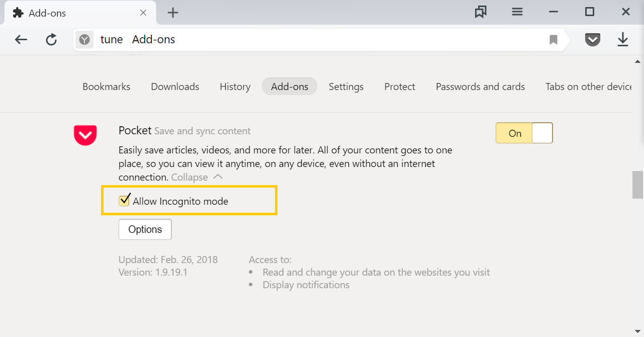Go to Passwords and cards tab
This screenshot has height=337, width=644.
(480, 87)
